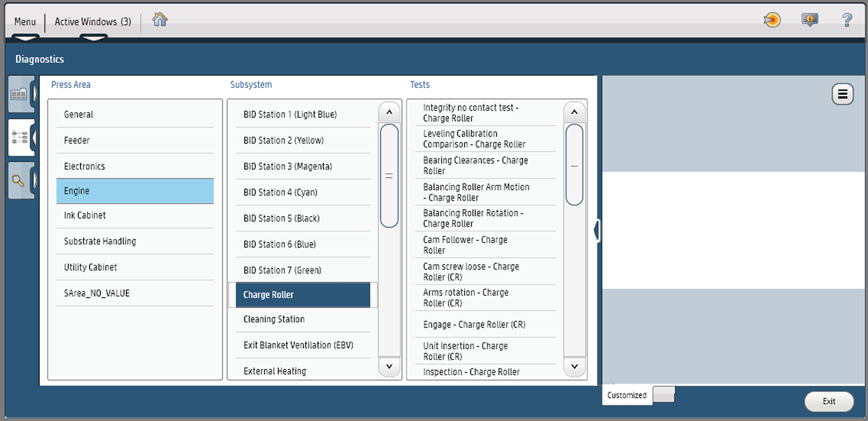Select Ink Cabinet in Press Area list
The height and width of the screenshot is (421, 868).
click(85, 215)
